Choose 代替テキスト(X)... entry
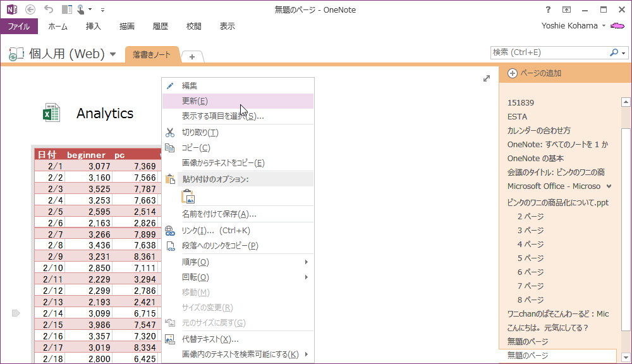 tap(238, 339)
